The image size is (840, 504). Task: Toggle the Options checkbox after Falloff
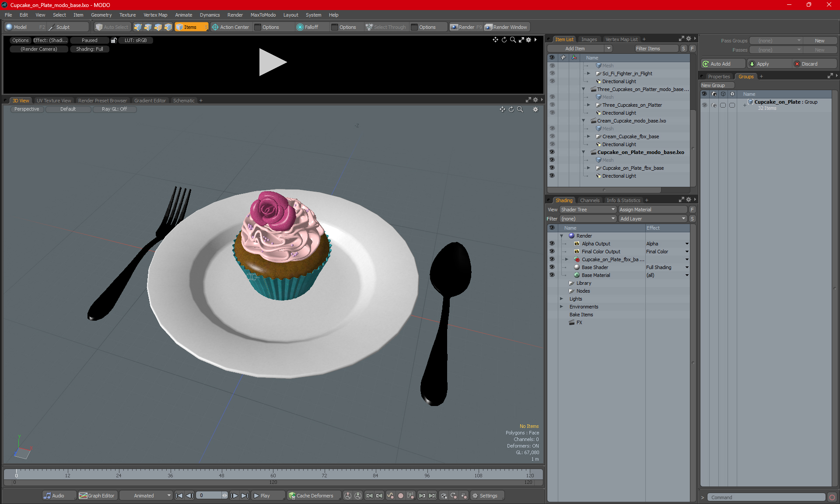(x=335, y=27)
